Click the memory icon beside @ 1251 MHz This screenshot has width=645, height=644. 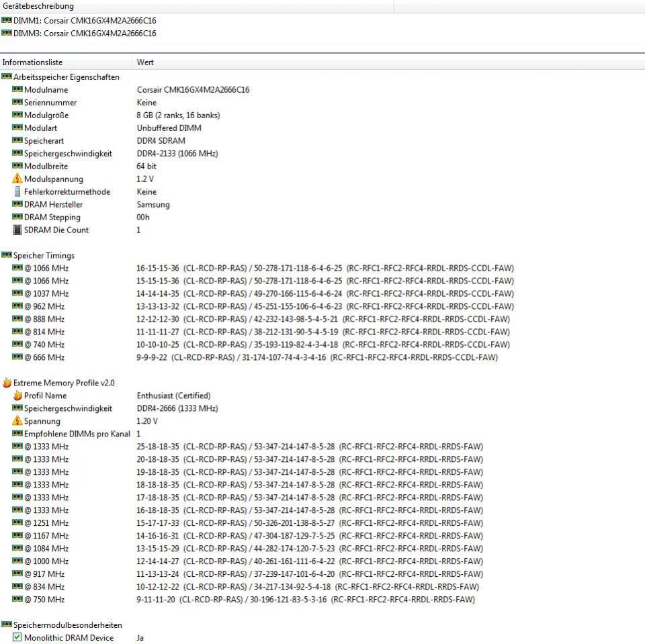(17, 522)
